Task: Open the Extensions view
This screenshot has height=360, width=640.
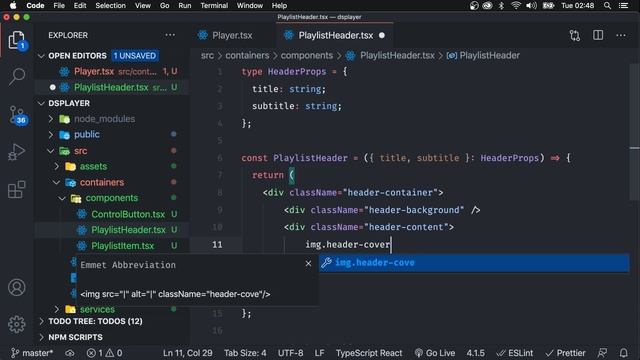Action: pos(17,189)
